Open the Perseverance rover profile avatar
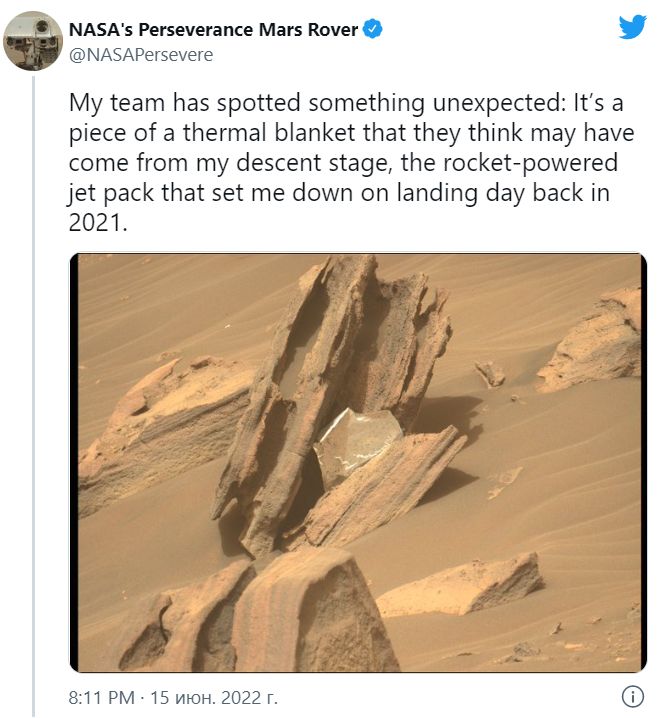This screenshot has height=718, width=659. tap(32, 41)
